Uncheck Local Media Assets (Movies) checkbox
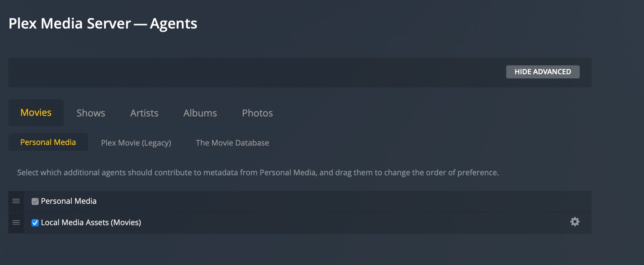This screenshot has width=644, height=265. click(35, 223)
